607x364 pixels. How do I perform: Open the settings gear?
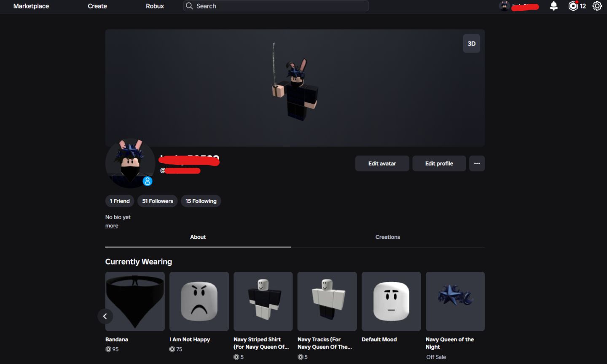[x=597, y=6]
